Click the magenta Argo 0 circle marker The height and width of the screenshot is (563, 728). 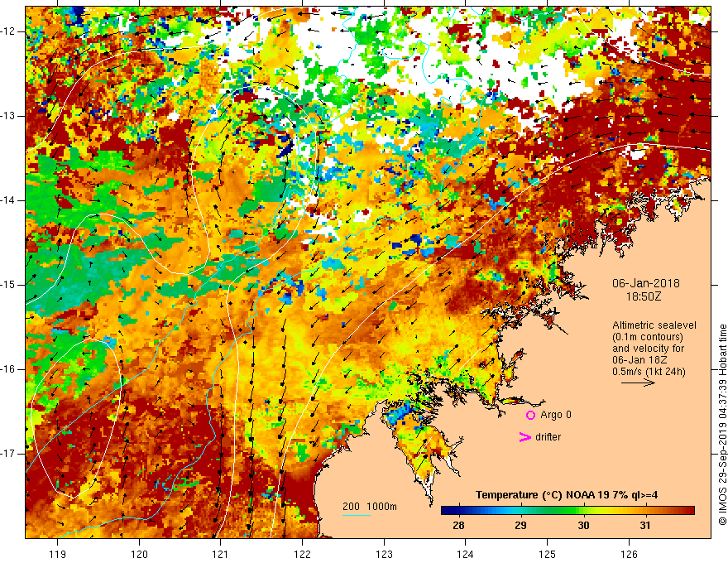coord(530,416)
